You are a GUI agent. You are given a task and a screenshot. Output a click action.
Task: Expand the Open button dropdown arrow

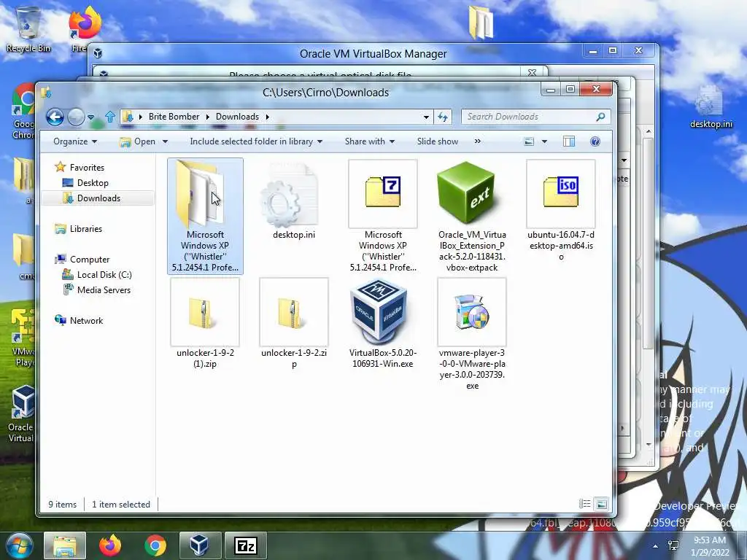click(x=166, y=141)
